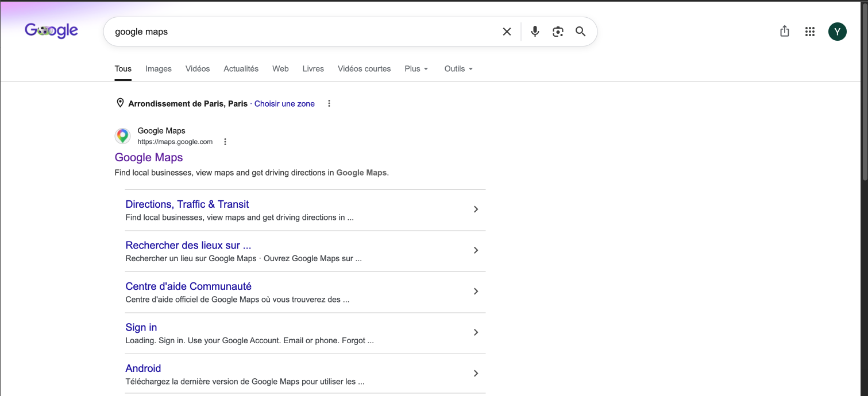Open Google Lens image search icon
Viewport: 868px width, 396px height.
[558, 32]
